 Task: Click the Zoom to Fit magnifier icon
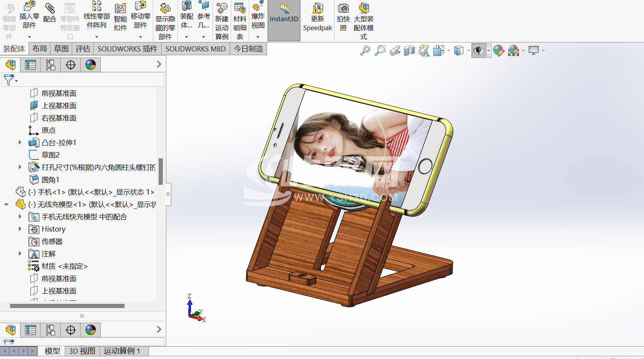[365, 51]
